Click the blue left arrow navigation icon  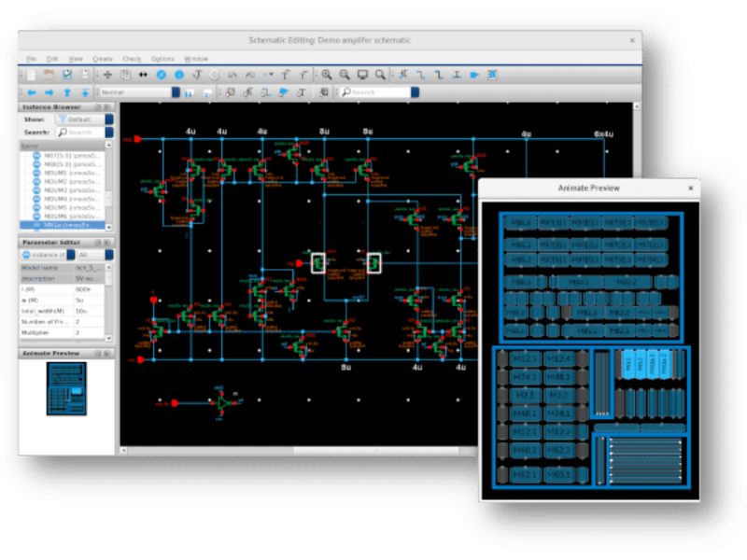click(31, 92)
